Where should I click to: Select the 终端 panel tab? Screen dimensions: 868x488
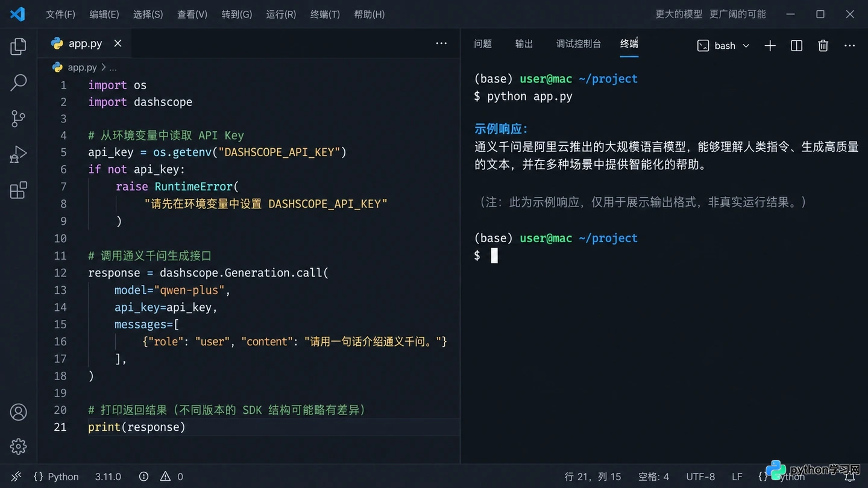pyautogui.click(x=629, y=43)
